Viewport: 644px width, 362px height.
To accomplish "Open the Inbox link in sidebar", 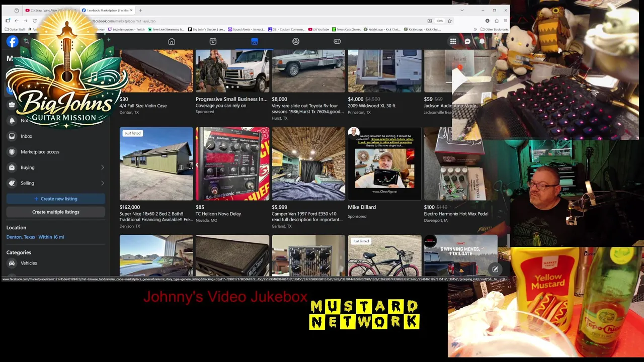I will point(26,136).
